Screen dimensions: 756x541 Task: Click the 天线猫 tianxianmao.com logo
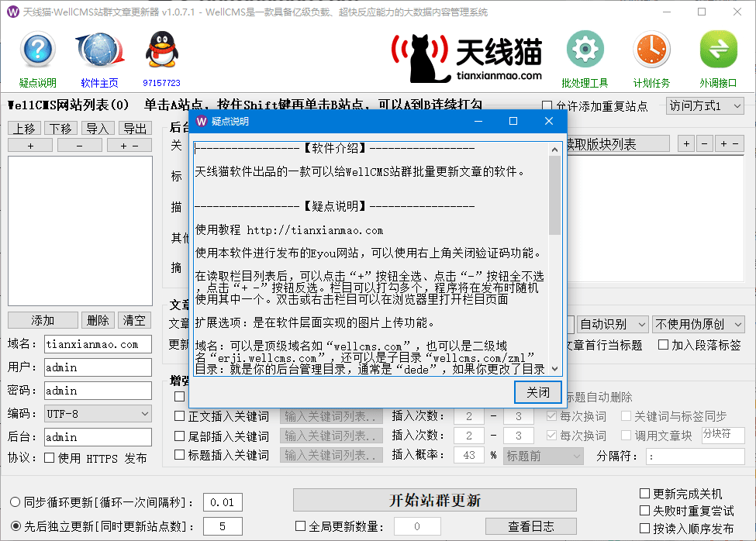click(467, 58)
